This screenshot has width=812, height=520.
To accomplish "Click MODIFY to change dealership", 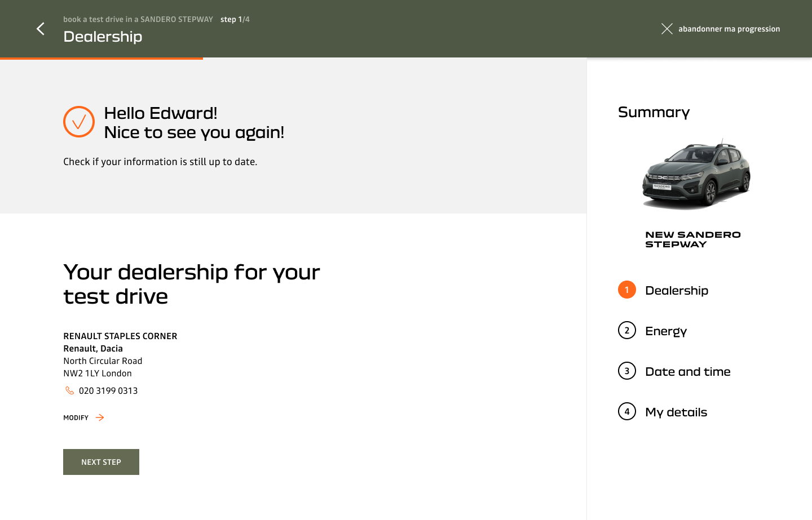I will tap(76, 417).
